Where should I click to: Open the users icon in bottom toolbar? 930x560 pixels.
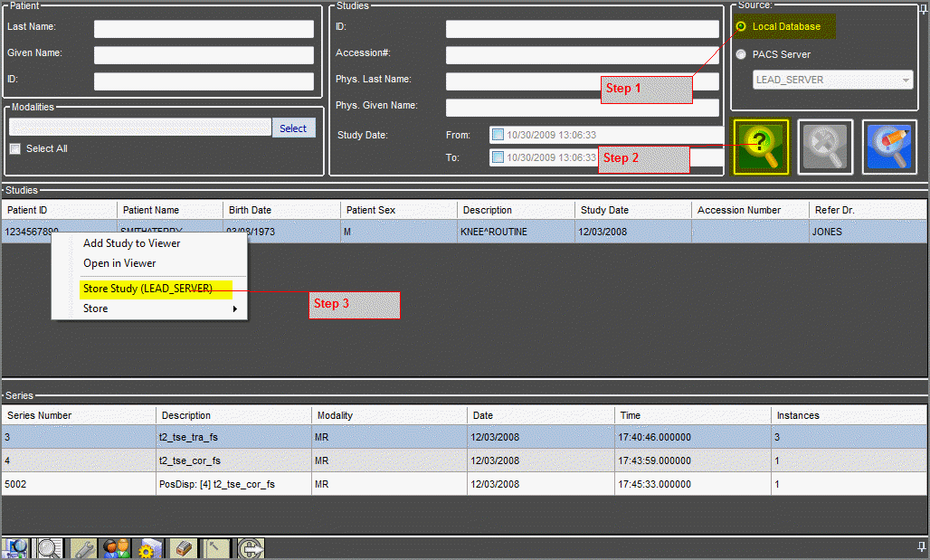[116, 548]
